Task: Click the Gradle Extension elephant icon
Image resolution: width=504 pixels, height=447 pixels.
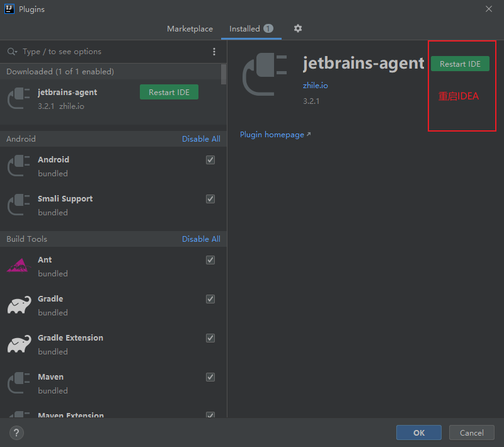Action: pos(20,344)
